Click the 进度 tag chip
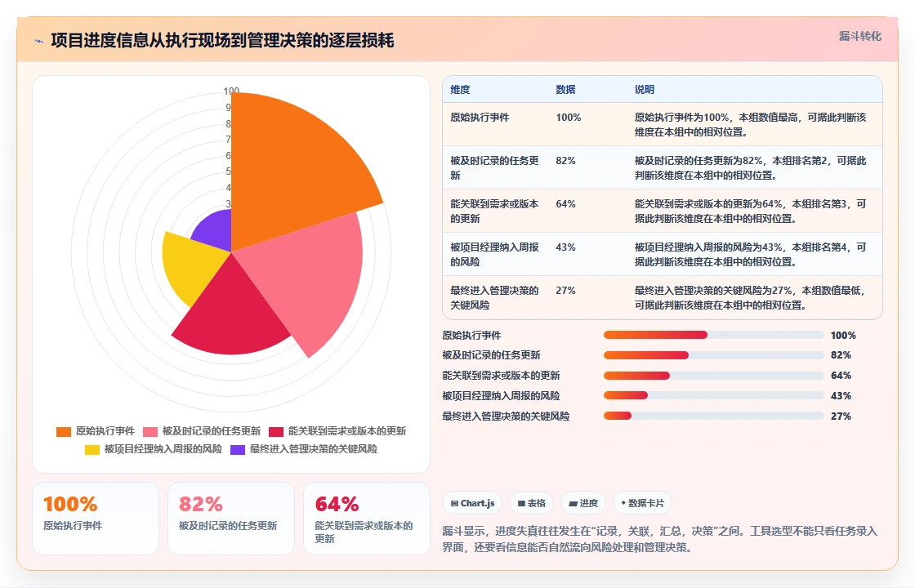 (583, 503)
